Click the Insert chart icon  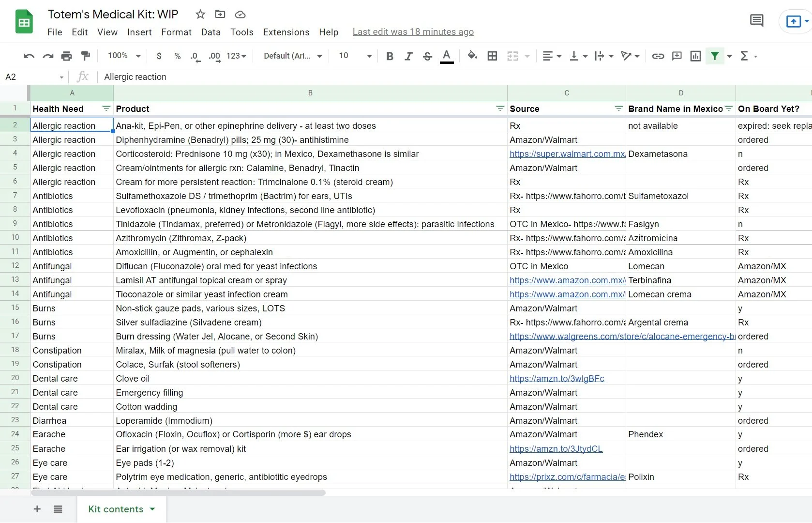pyautogui.click(x=695, y=56)
